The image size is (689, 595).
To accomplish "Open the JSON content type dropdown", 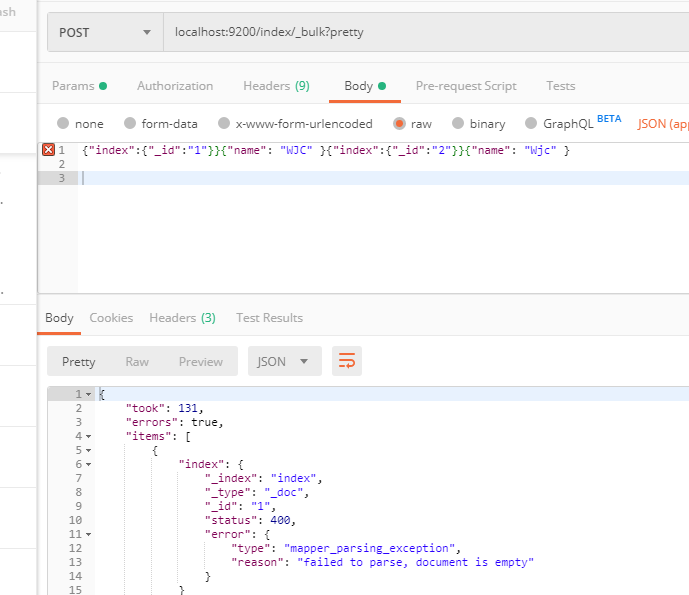I will tap(663, 124).
